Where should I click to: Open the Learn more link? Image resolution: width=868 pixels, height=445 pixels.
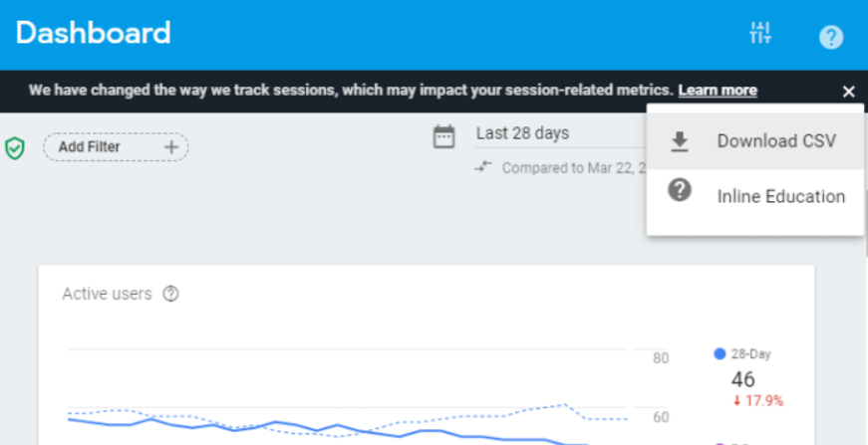718,91
